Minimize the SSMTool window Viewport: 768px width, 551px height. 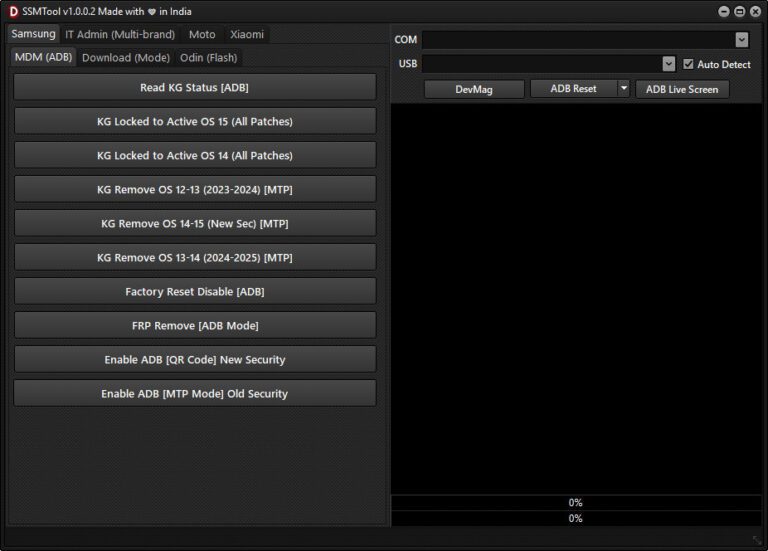point(723,11)
